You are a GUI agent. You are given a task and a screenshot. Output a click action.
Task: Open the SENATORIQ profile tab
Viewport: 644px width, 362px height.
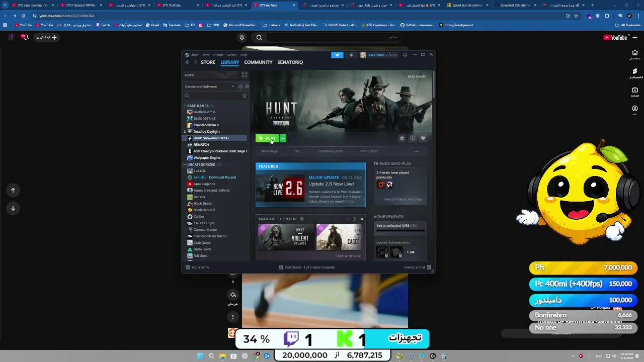290,62
